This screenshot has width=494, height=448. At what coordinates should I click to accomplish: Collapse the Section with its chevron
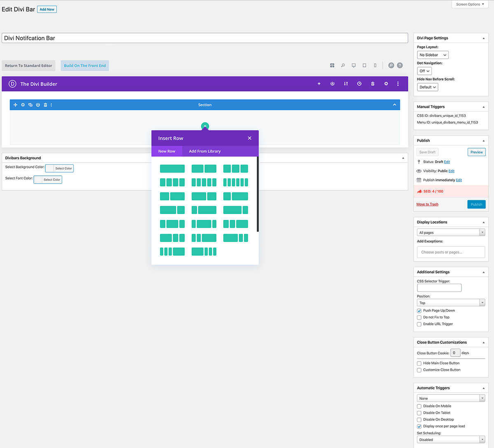point(394,105)
